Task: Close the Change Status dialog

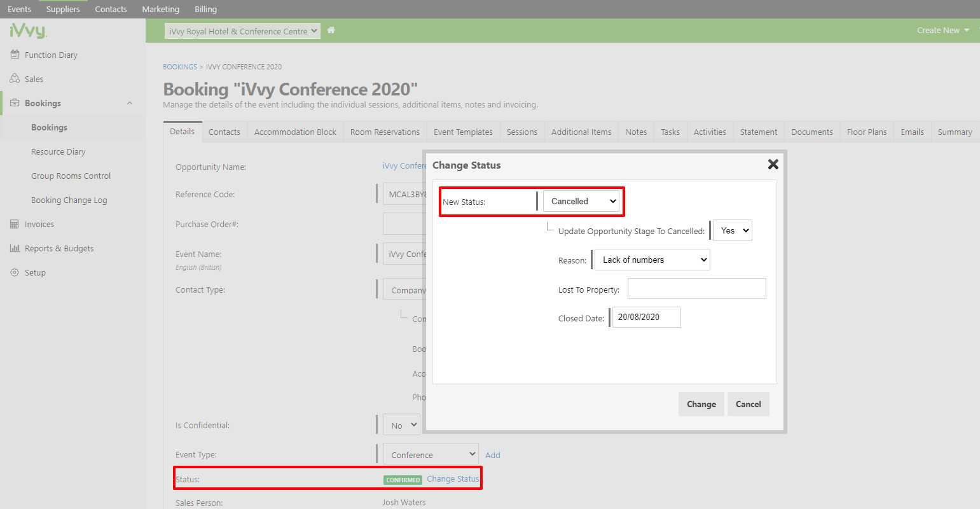Action: tap(773, 164)
